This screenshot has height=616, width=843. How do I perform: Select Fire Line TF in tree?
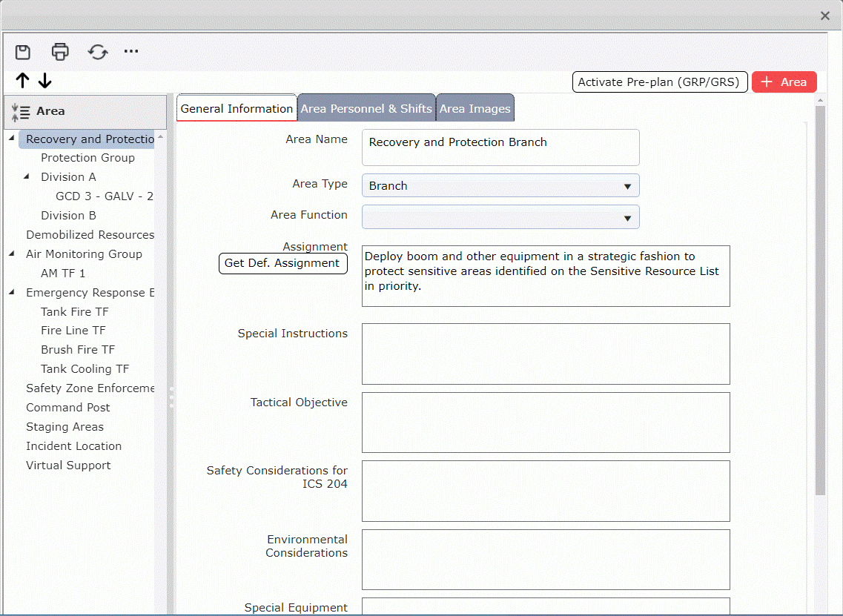tap(73, 330)
